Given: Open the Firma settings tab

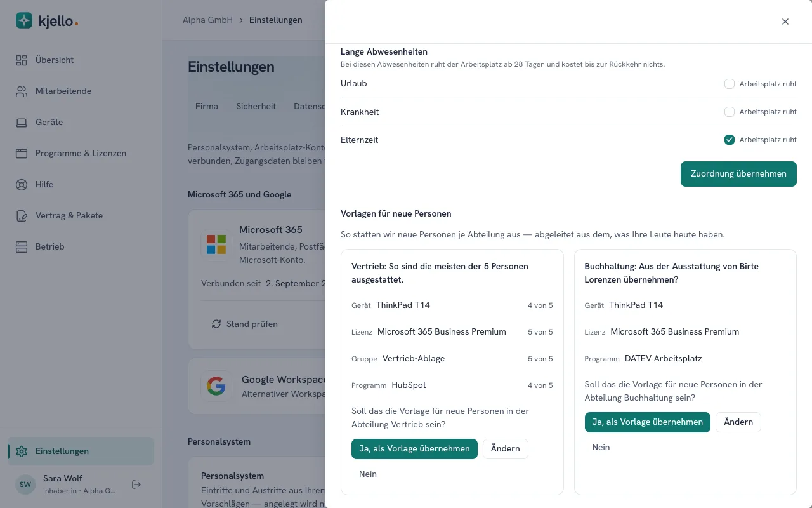Looking at the screenshot, I should pyautogui.click(x=207, y=107).
